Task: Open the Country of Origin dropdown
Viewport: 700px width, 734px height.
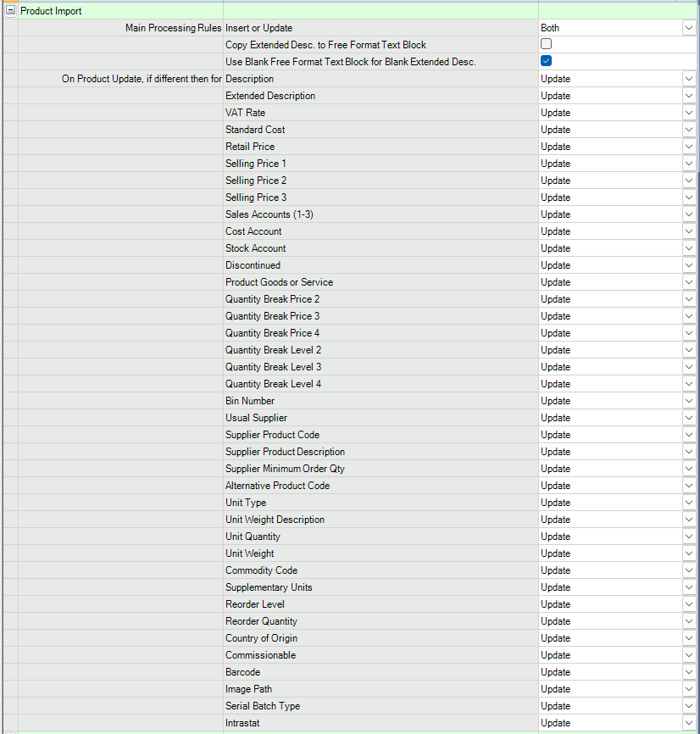Action: 688,638
